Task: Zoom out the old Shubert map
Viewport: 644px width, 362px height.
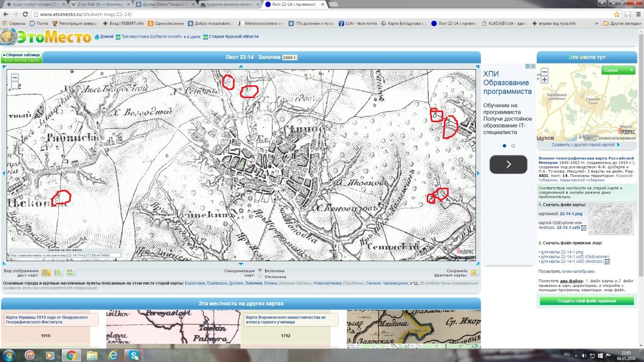Action: (15, 77)
